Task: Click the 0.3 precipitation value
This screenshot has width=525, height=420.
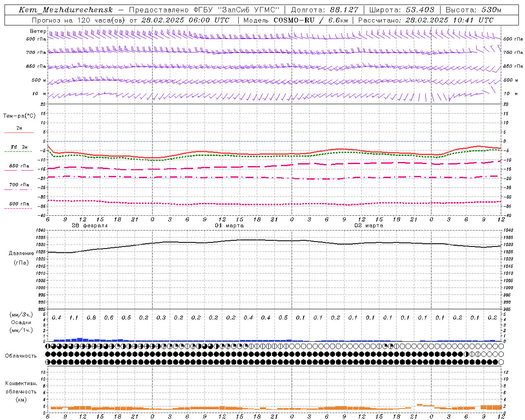Action: pos(161,317)
